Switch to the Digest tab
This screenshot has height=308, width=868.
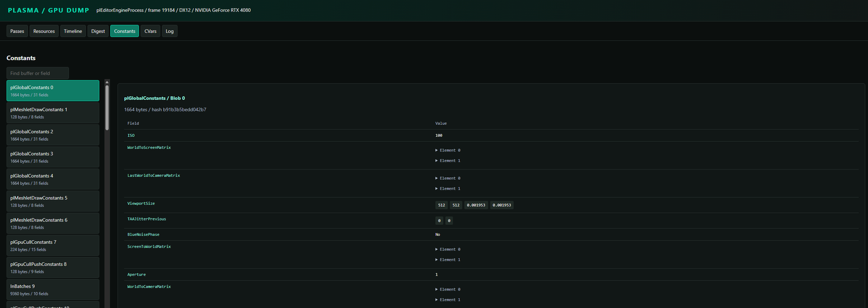98,31
